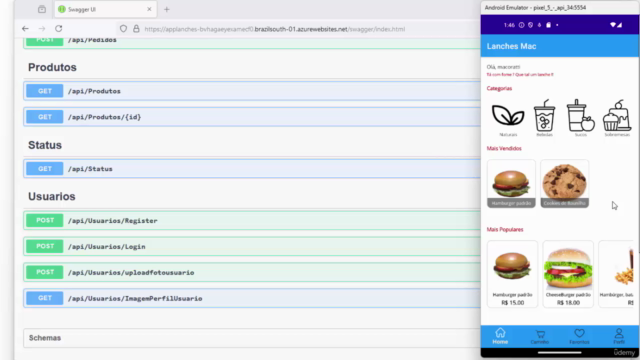The image size is (640, 360).
Task: Click the Android Emulator window title
Action: tap(535, 7)
